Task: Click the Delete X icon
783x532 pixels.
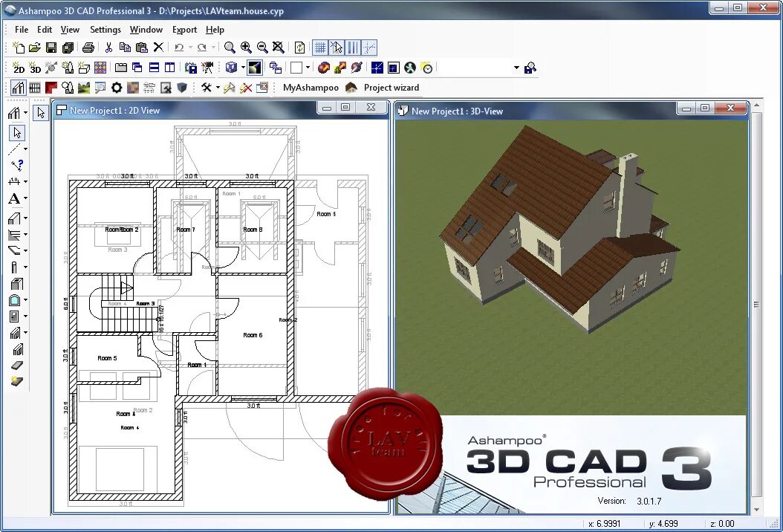Action: (x=158, y=48)
